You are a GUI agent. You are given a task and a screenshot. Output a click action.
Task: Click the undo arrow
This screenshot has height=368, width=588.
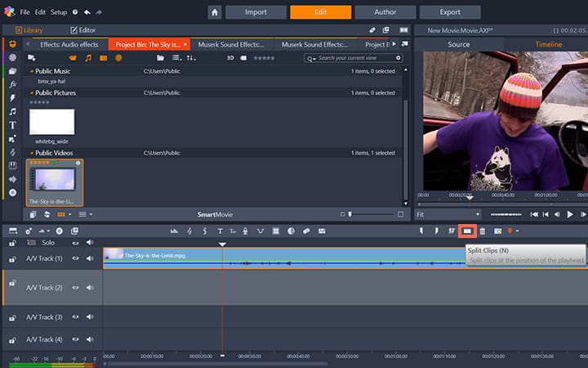point(87,12)
